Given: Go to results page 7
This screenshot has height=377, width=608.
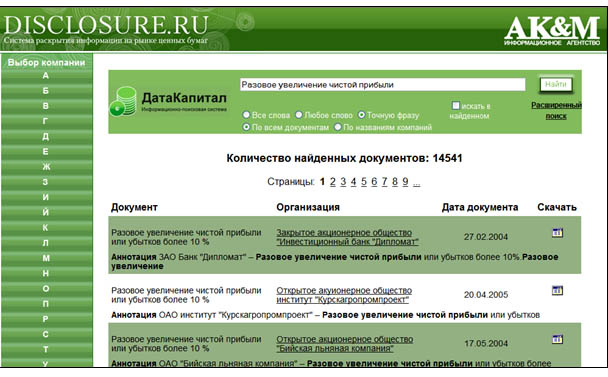Looking at the screenshot, I should [384, 182].
